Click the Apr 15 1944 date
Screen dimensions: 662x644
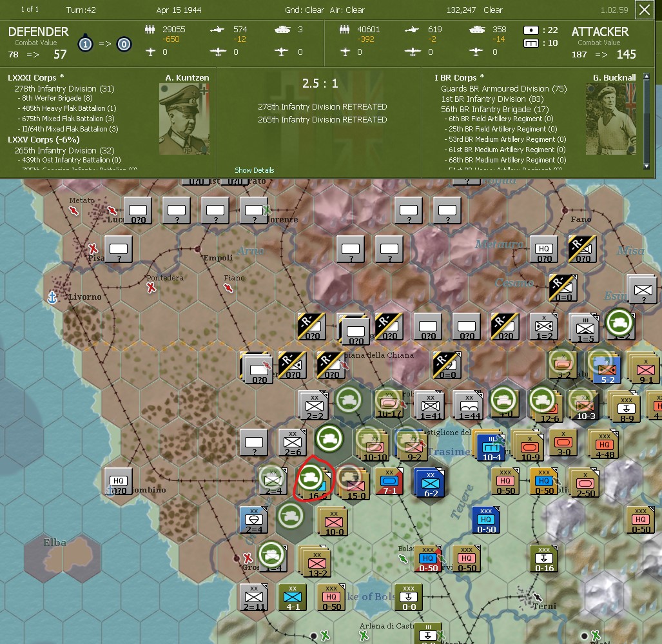[x=179, y=10]
